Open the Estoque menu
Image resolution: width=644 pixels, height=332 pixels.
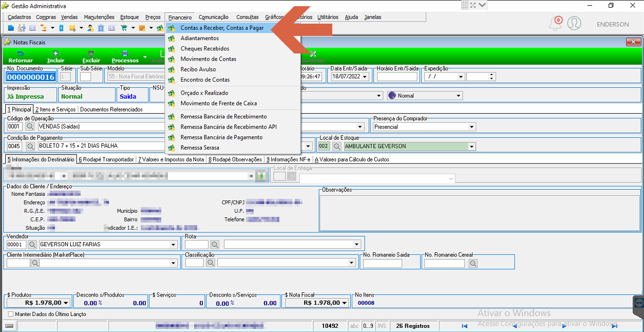(129, 17)
